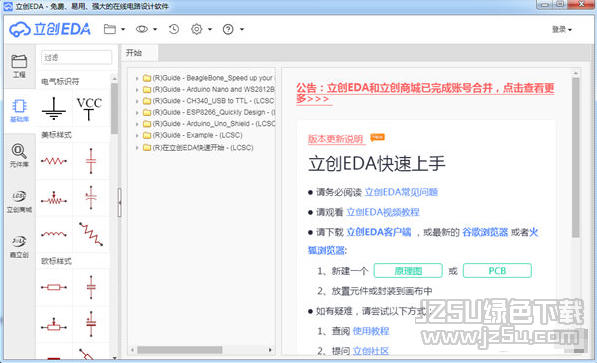The image size is (597, 363).
Task: Click the eye view icon in toolbar
Action: [x=142, y=29]
